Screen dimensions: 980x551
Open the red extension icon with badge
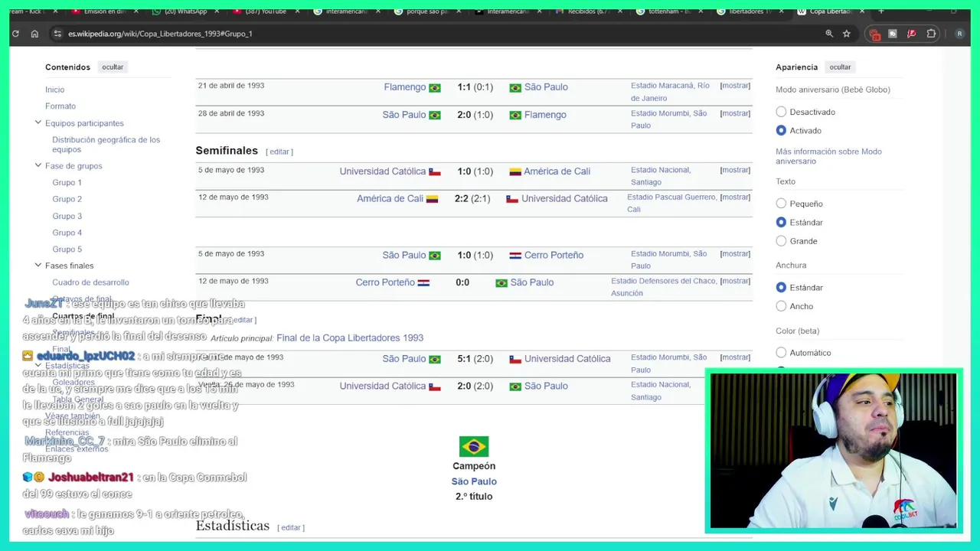tap(874, 34)
